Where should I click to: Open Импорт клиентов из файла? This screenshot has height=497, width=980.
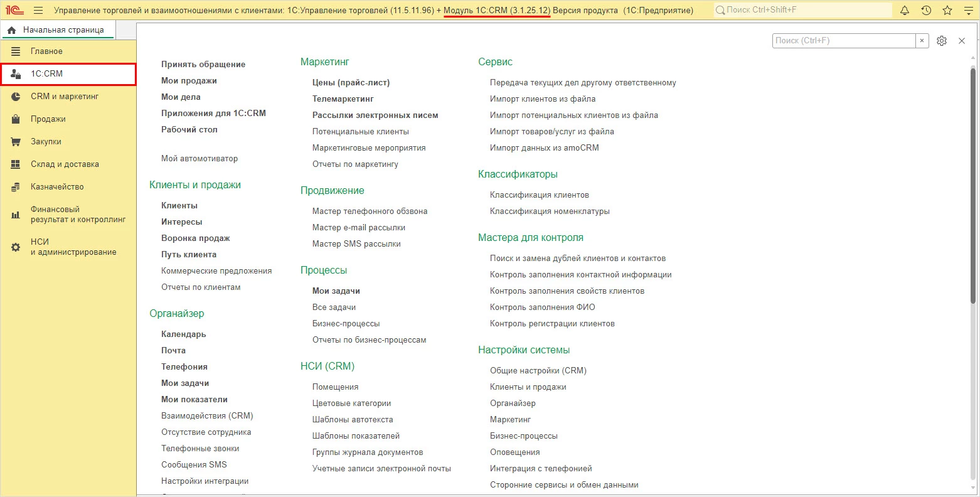543,99
